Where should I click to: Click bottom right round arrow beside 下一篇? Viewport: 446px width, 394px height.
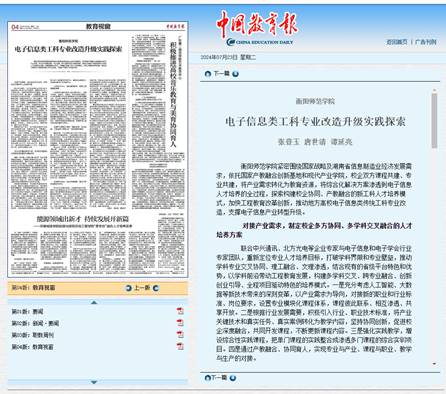pos(233,378)
